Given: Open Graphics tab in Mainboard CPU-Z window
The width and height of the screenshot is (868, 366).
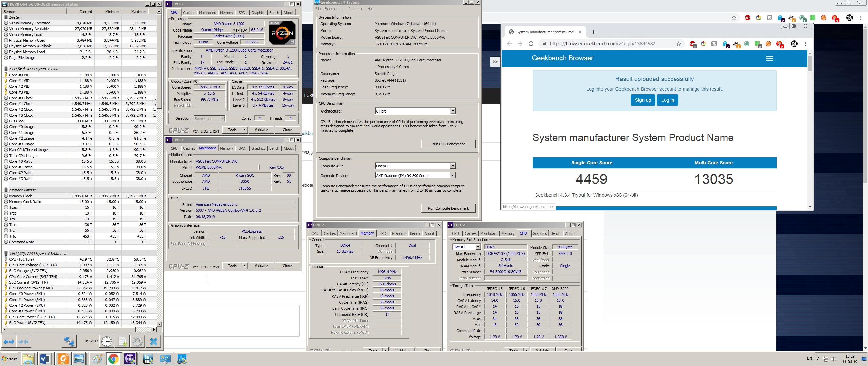Looking at the screenshot, I should tap(258, 148).
